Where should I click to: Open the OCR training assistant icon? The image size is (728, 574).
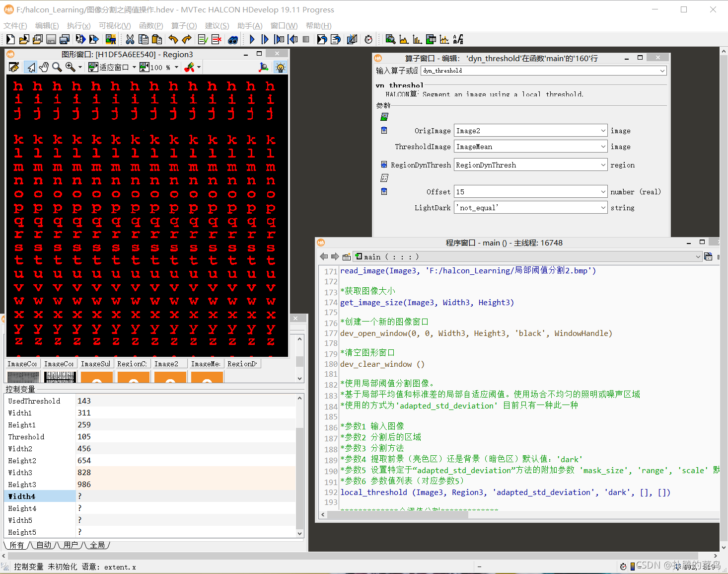click(458, 39)
